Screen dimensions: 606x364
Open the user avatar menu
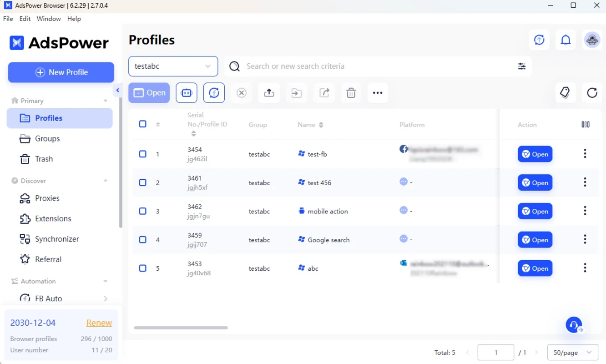pos(592,40)
